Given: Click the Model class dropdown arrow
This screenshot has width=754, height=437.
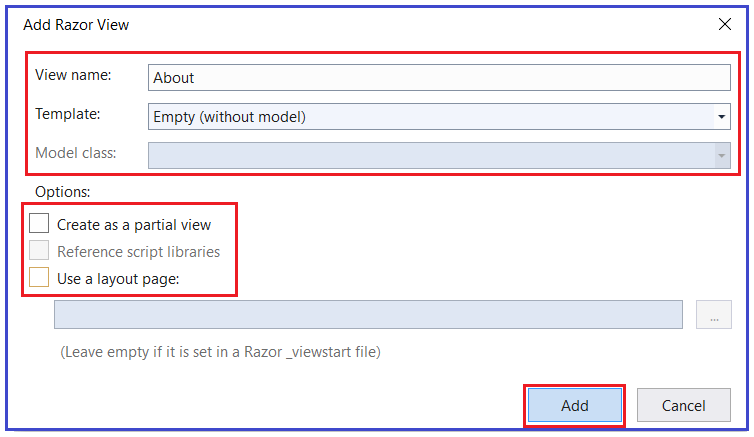Looking at the screenshot, I should click(x=721, y=156).
